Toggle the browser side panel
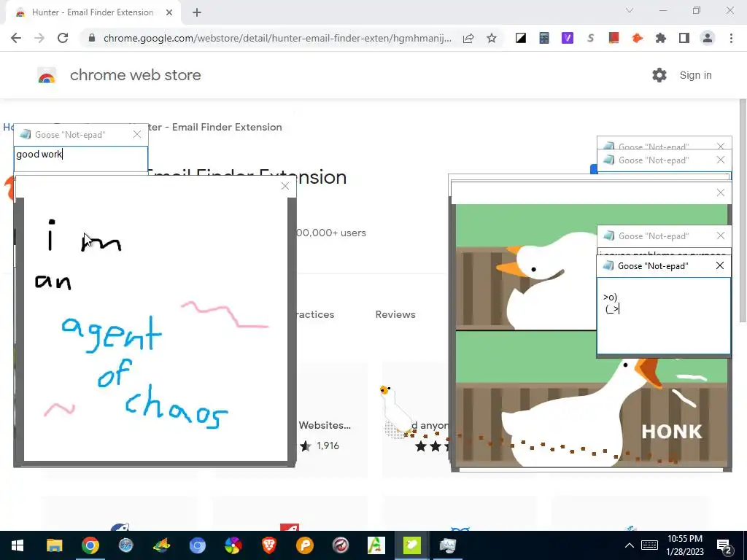Image resolution: width=747 pixels, height=560 pixels. pyautogui.click(x=684, y=38)
